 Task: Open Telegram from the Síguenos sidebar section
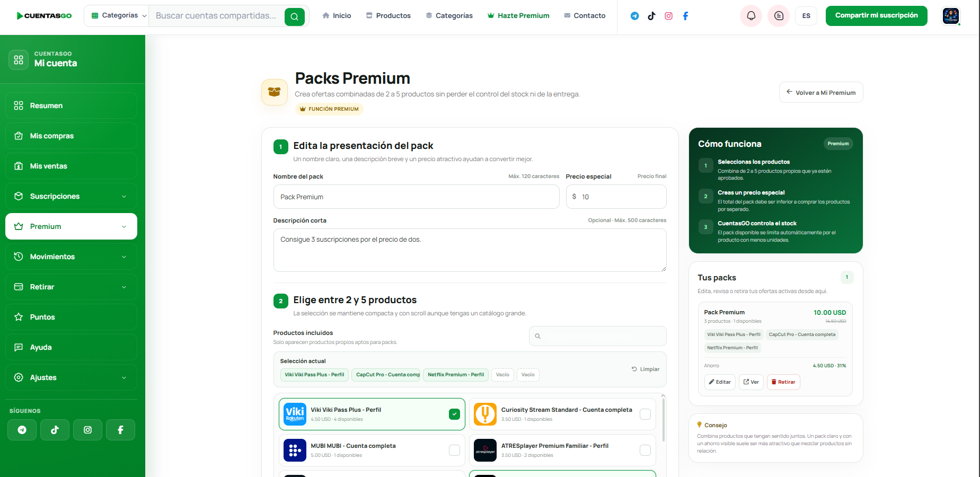coord(22,430)
